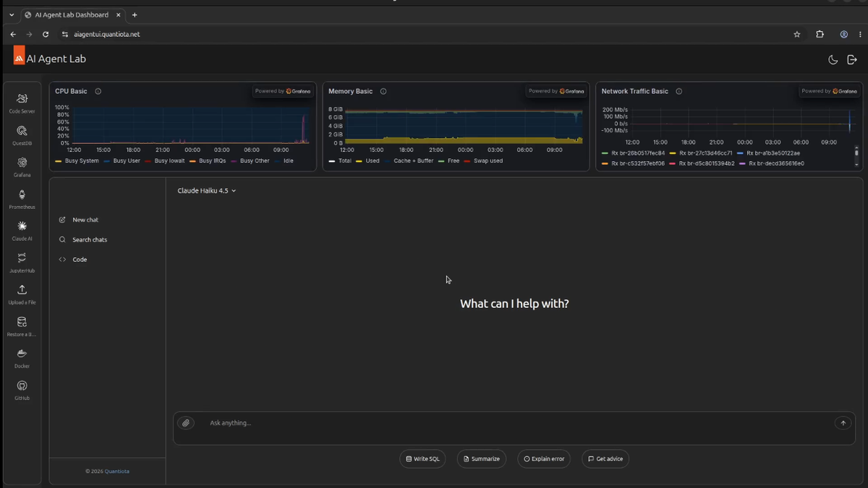Click the Get advice button
Viewport: 868px width, 488px height.
coord(605,459)
